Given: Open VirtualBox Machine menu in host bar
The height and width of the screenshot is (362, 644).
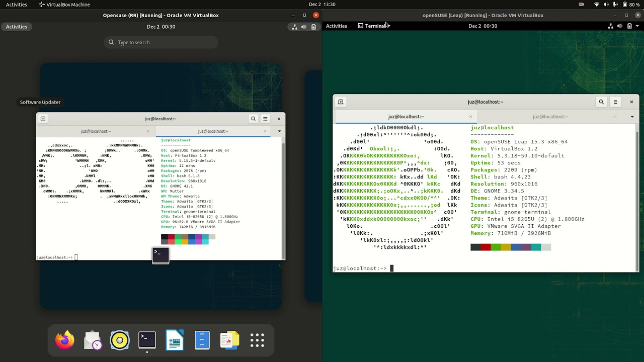Looking at the screenshot, I should [x=64, y=5].
